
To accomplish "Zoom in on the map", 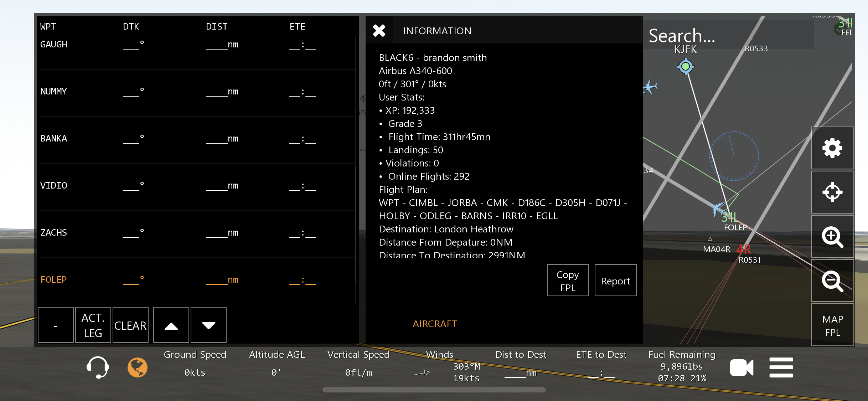I will click(832, 236).
